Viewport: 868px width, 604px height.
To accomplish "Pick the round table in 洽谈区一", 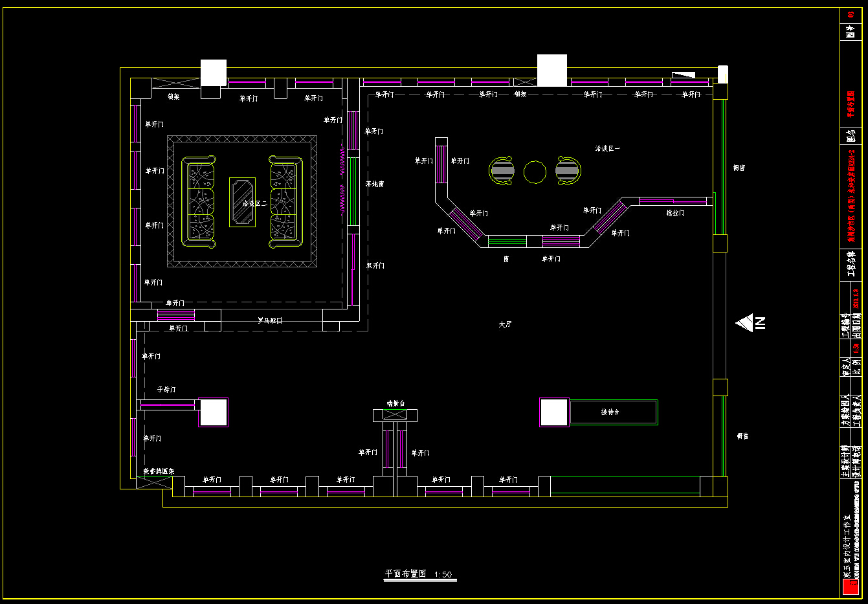I will pos(535,172).
